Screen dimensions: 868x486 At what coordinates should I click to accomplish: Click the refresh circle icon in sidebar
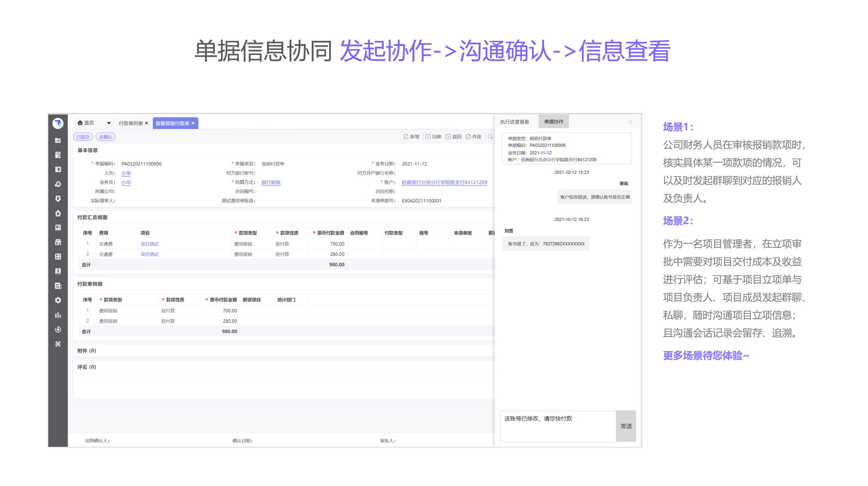(58, 330)
